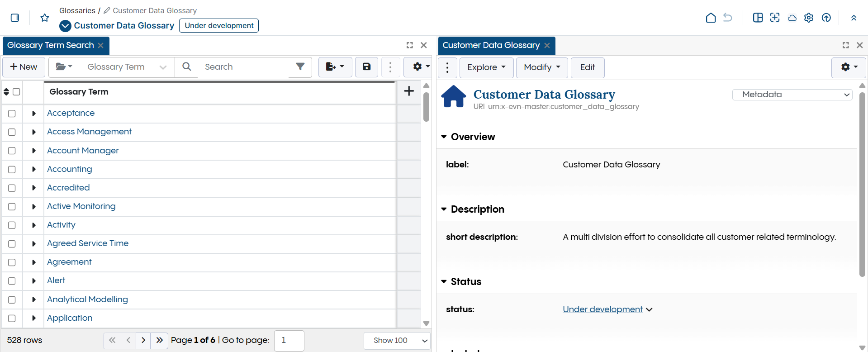Screen dimensions: 868x352
Task: Collapse the Overview section
Action: pyautogui.click(x=444, y=137)
